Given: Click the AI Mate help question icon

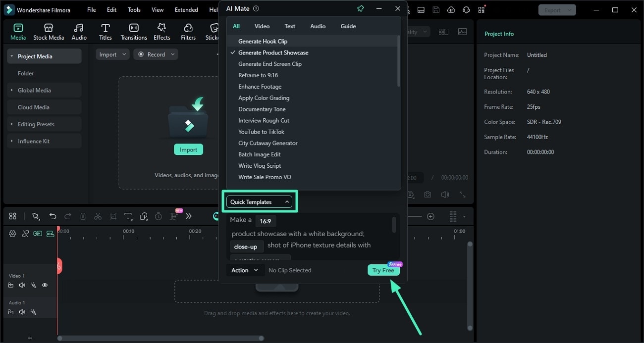Looking at the screenshot, I should [256, 8].
